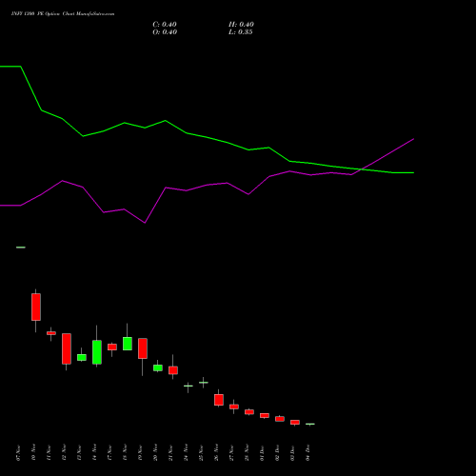Click the long red candle for 12 Nov

point(67,348)
